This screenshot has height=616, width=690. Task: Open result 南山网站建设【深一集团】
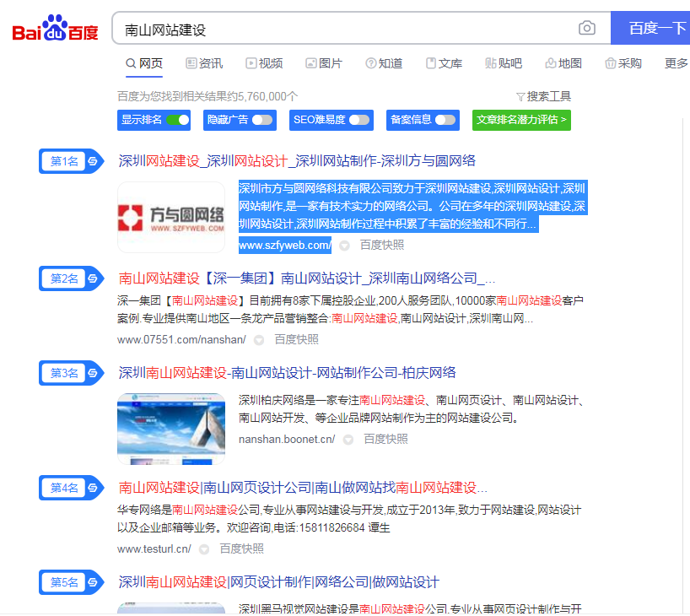coord(307,278)
